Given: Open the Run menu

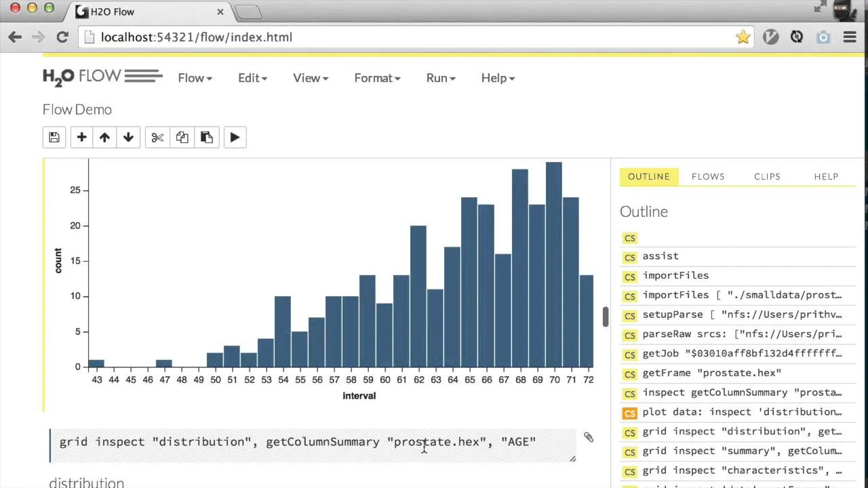Looking at the screenshot, I should (440, 78).
